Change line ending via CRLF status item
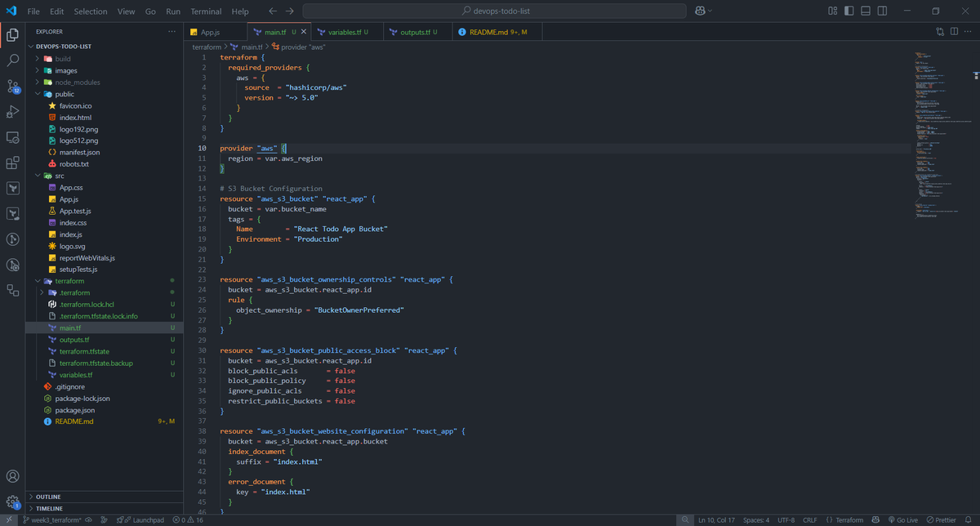The width and height of the screenshot is (980, 526). [x=809, y=519]
